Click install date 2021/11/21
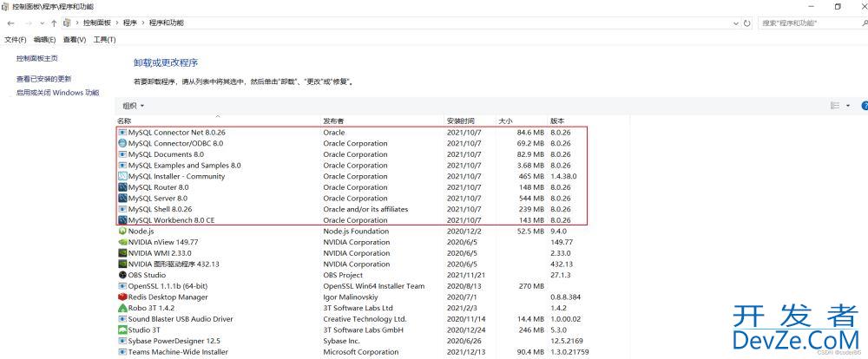Screen dimensions: 868x359 click(x=464, y=275)
